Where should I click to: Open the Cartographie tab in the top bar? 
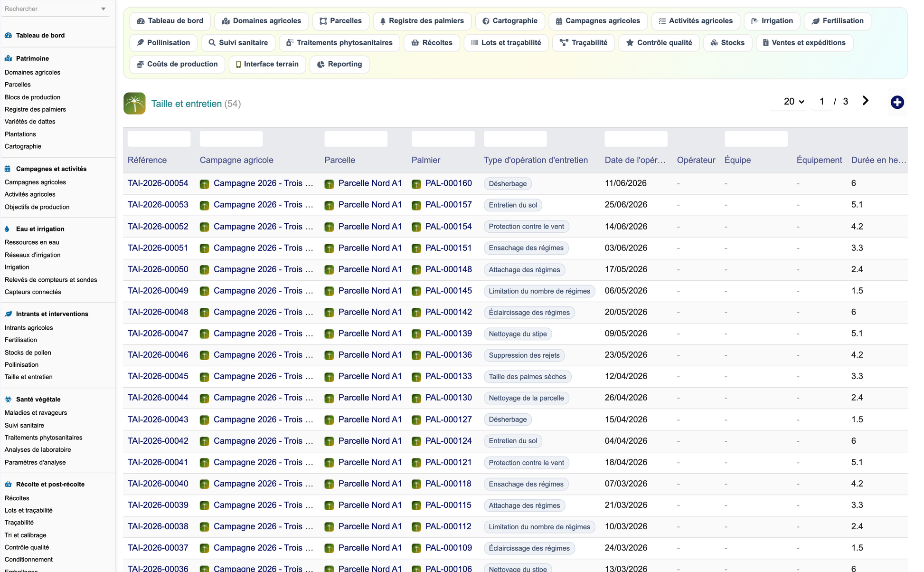(510, 21)
